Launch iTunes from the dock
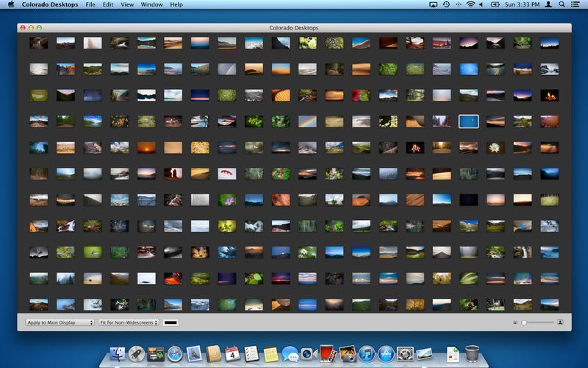The height and width of the screenshot is (368, 588). (367, 354)
